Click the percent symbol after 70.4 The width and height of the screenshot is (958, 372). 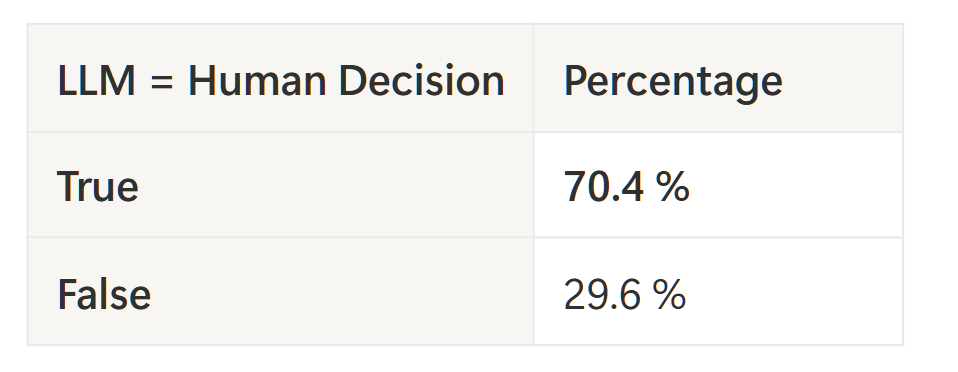pos(673,186)
